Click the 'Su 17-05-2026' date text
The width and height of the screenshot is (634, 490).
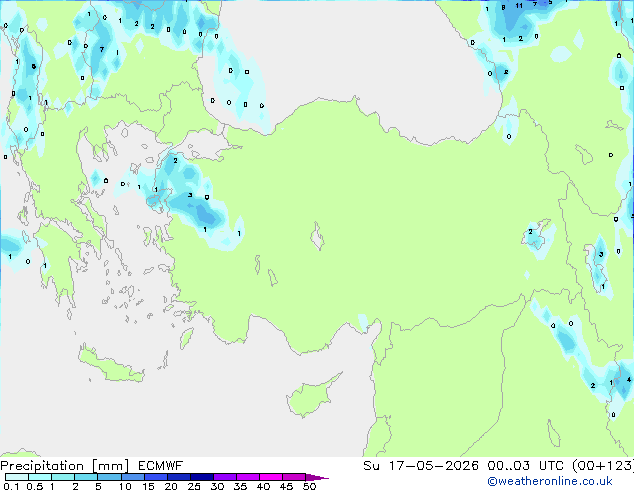(x=421, y=466)
